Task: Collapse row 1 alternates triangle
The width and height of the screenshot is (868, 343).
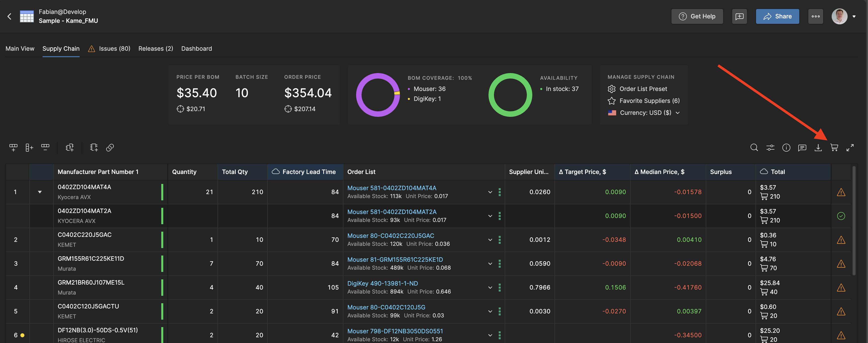Action: [40, 192]
